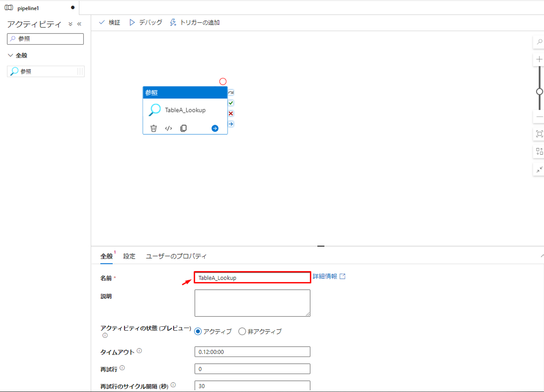Screen dimensions: 544x392
Task: Select the 非アクティブ radio button
Action: coord(242,332)
